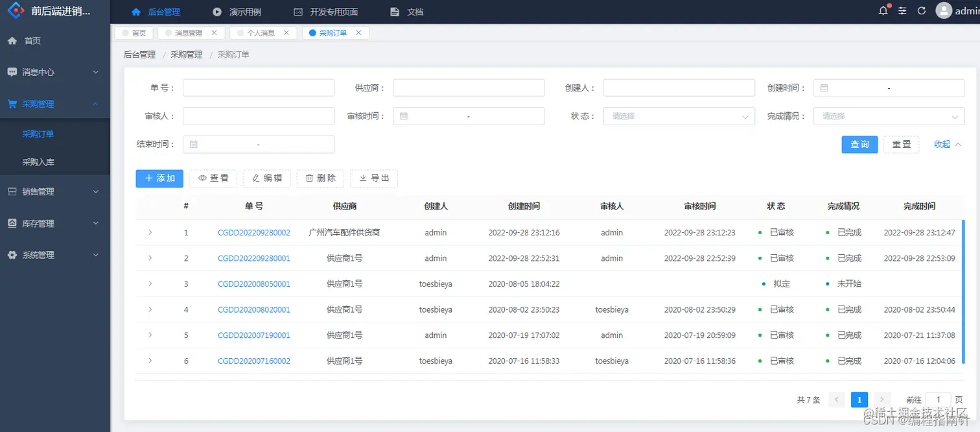Open the layout settings sliders icon
Viewport: 980px width, 432px height.
(902, 11)
